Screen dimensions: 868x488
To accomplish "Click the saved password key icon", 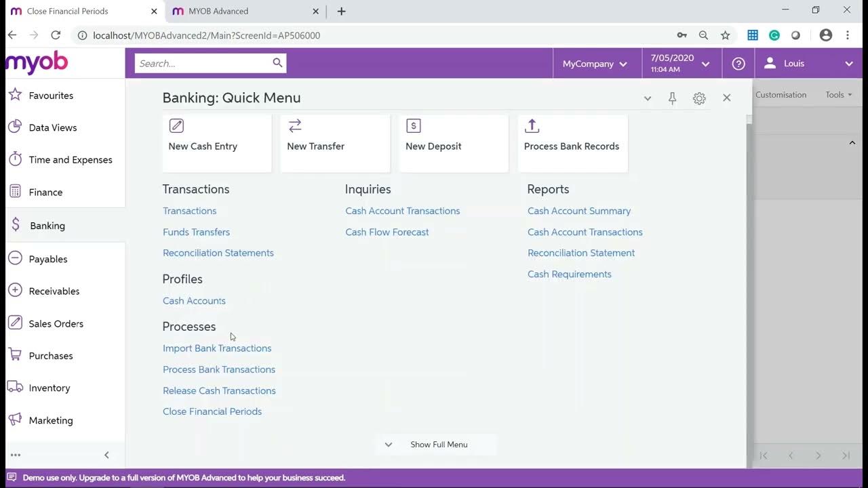I will (x=682, y=35).
